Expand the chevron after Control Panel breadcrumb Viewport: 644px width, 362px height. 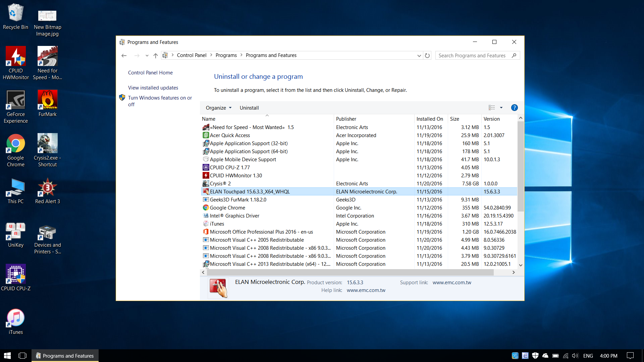tap(211, 55)
